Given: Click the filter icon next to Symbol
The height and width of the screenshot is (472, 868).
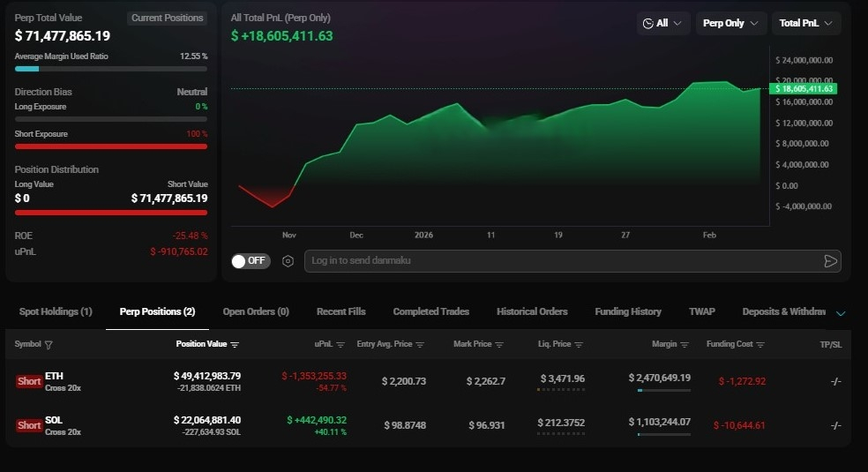Looking at the screenshot, I should (49, 345).
